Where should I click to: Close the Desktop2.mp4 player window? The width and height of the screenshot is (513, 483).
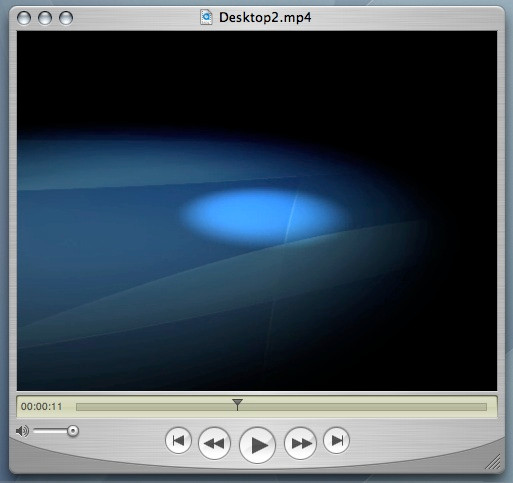[x=24, y=18]
